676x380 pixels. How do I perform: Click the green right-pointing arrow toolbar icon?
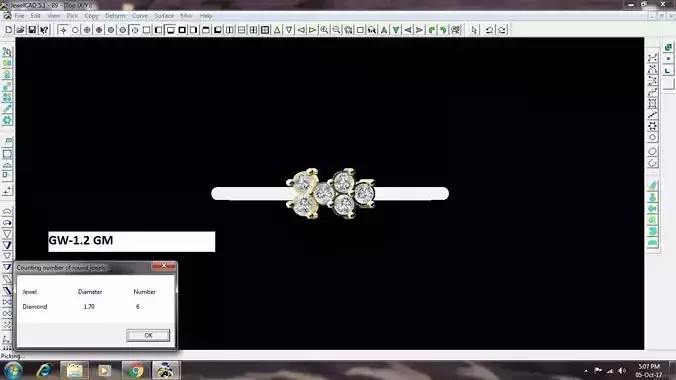(419, 30)
